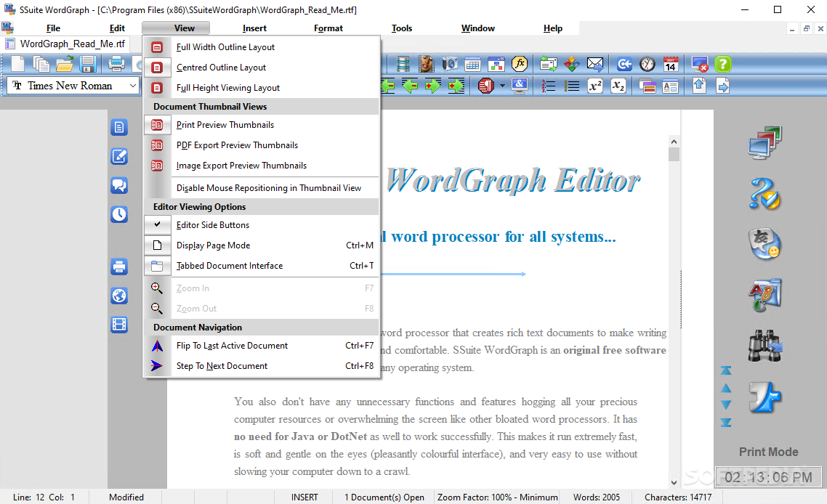Image resolution: width=827 pixels, height=504 pixels.
Task: Click the Words: 2005 status entry
Action: tap(597, 497)
